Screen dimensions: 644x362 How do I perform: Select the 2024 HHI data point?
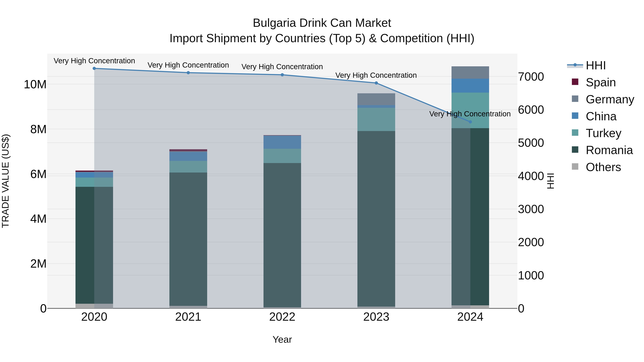click(470, 122)
